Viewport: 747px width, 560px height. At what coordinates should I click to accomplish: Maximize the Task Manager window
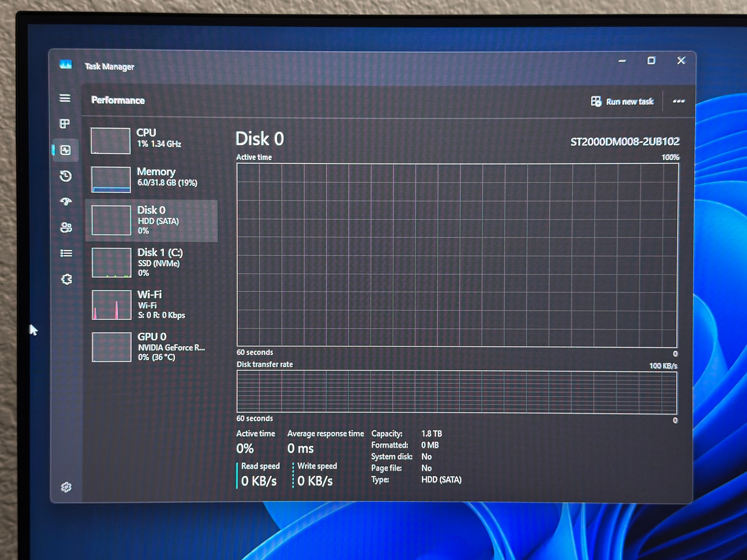[651, 61]
